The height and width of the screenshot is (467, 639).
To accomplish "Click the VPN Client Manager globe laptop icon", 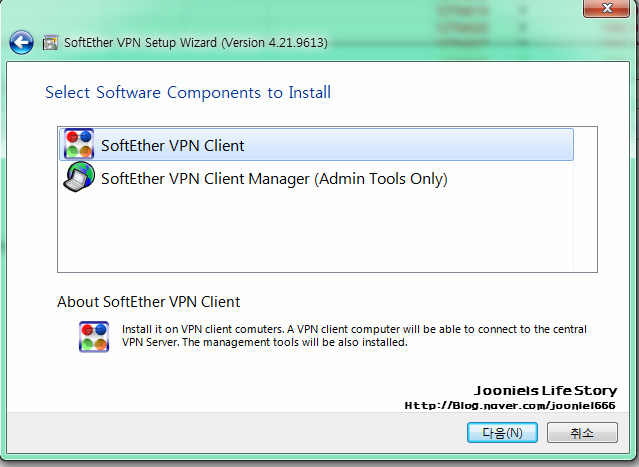I will (79, 177).
